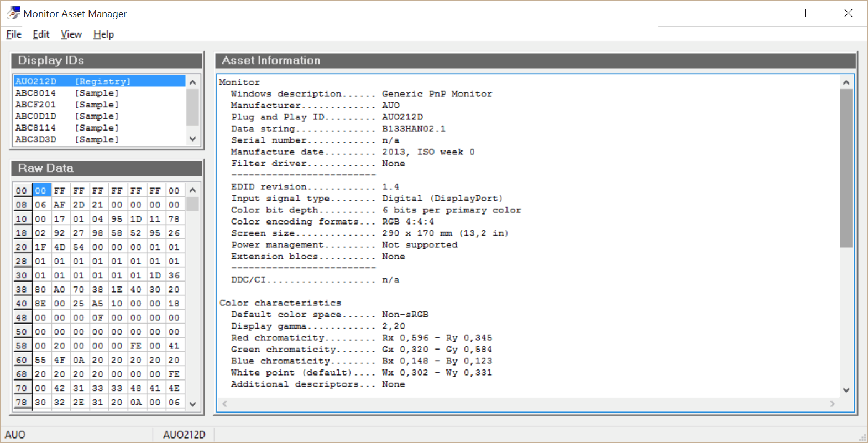Maximize the Monitor Asset Manager window
This screenshot has width=868, height=443.
coord(809,13)
